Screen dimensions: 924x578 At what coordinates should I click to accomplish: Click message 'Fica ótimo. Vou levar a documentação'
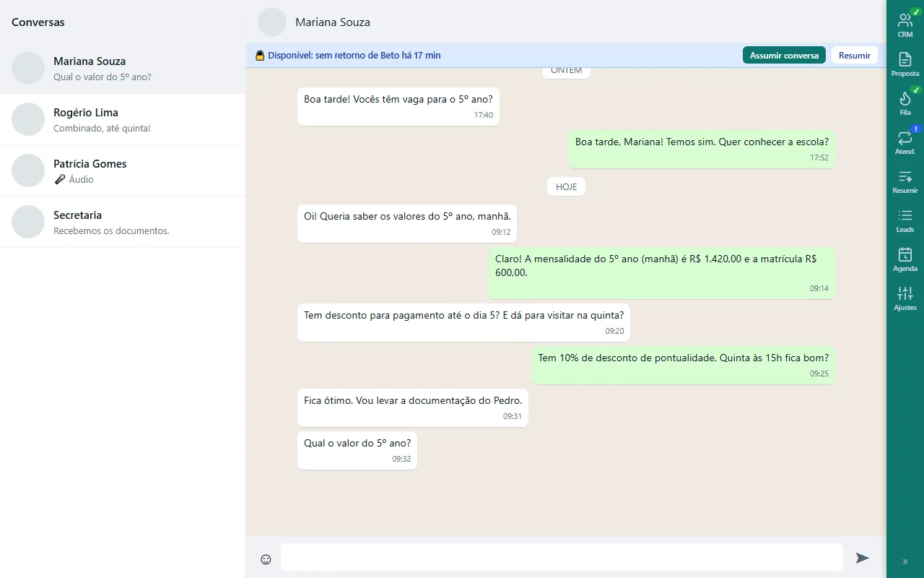(x=413, y=407)
